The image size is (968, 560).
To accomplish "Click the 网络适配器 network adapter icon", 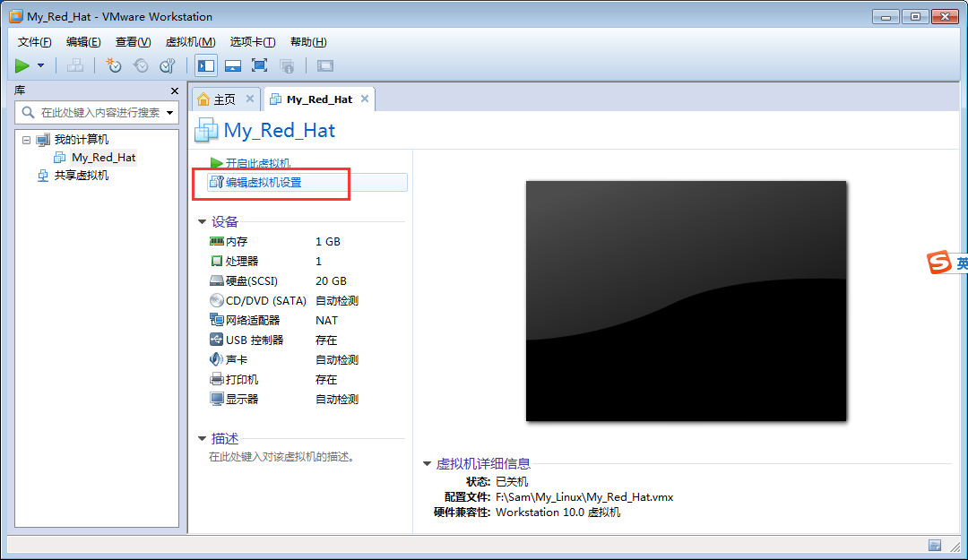I will tap(216, 320).
